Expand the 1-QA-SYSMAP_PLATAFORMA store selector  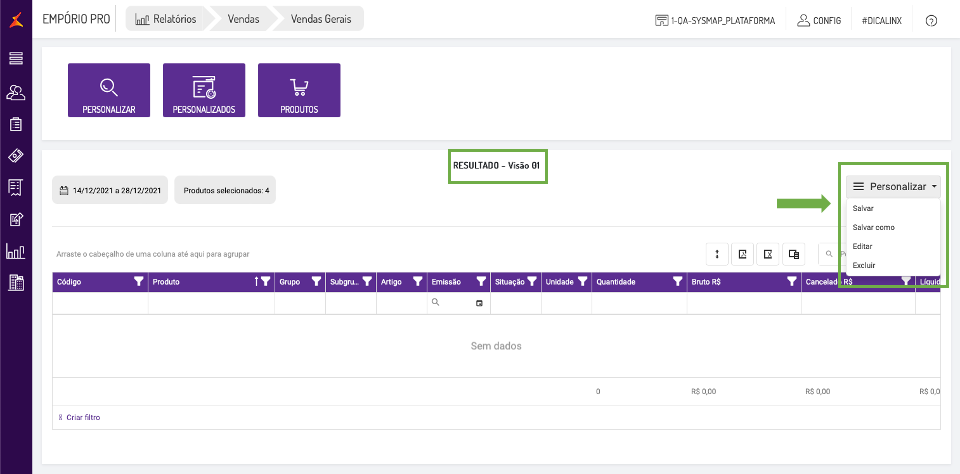click(715, 20)
